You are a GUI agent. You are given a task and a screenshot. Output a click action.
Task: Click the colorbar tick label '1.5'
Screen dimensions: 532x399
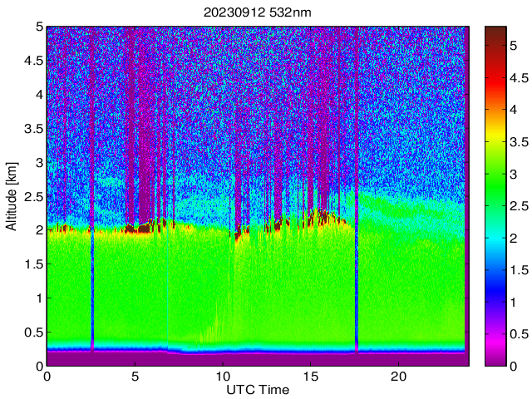coord(519,270)
